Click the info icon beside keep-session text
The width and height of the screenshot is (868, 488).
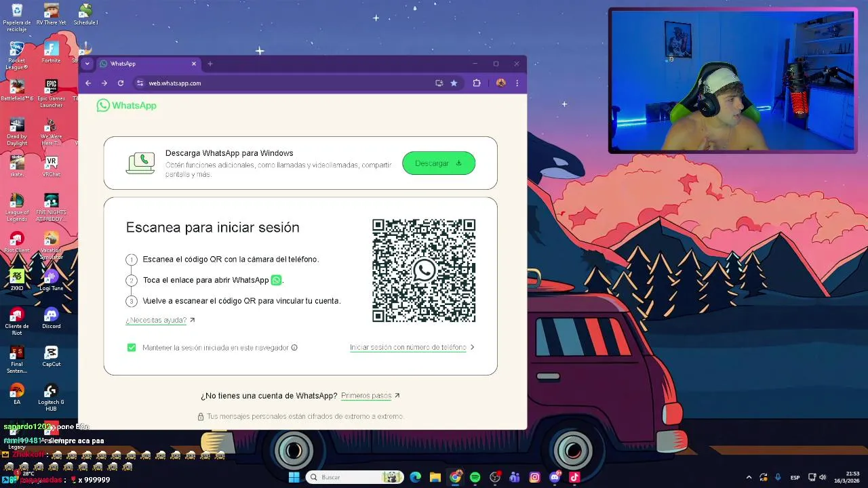coord(294,348)
